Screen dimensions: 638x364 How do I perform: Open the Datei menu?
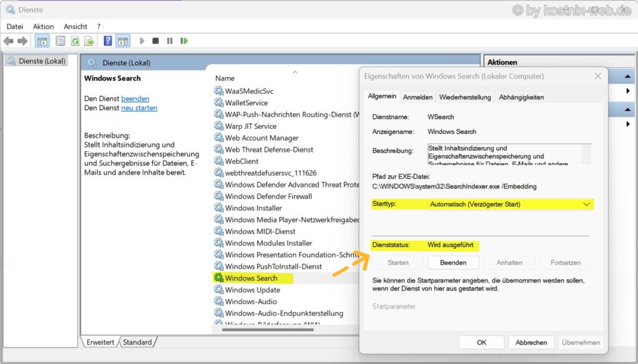click(x=15, y=26)
